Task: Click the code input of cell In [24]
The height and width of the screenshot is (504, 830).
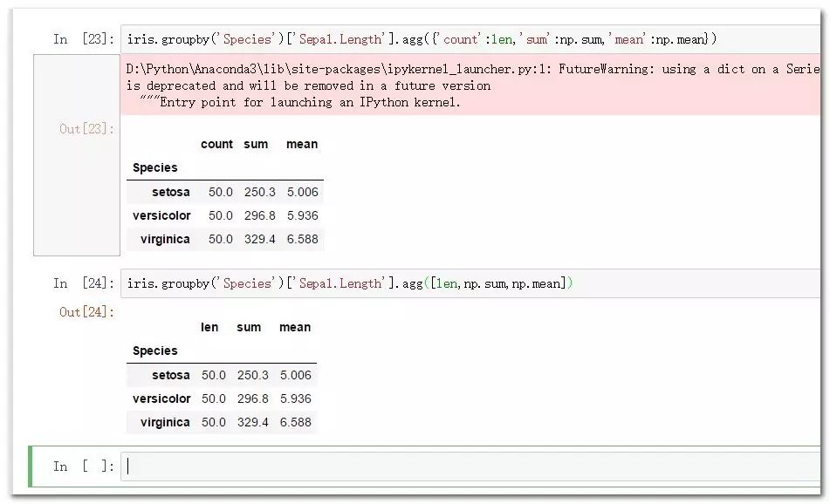Action: pyautogui.click(x=470, y=283)
